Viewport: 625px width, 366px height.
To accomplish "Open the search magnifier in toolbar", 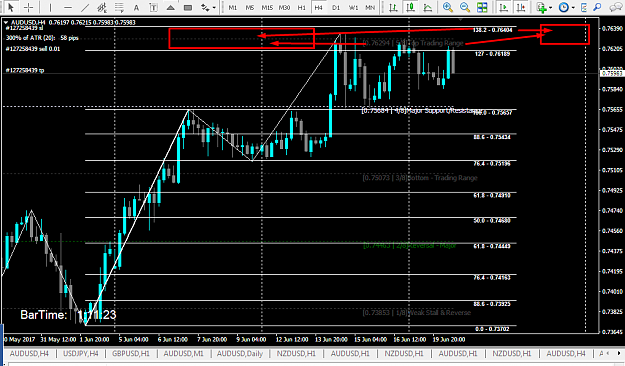I will click(597, 7).
